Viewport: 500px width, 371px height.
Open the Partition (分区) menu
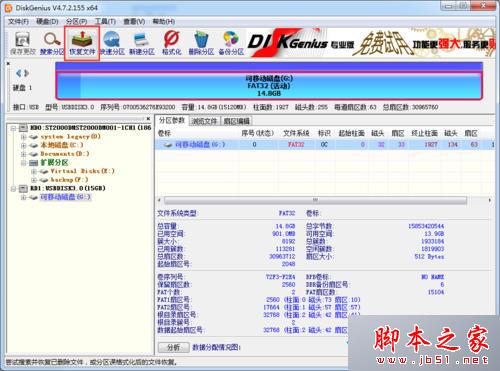[76, 22]
